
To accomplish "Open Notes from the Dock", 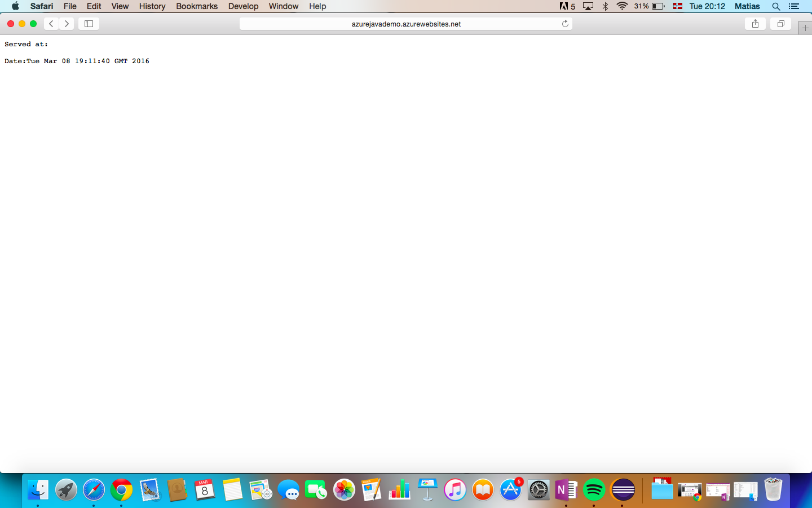I will pyautogui.click(x=232, y=489).
